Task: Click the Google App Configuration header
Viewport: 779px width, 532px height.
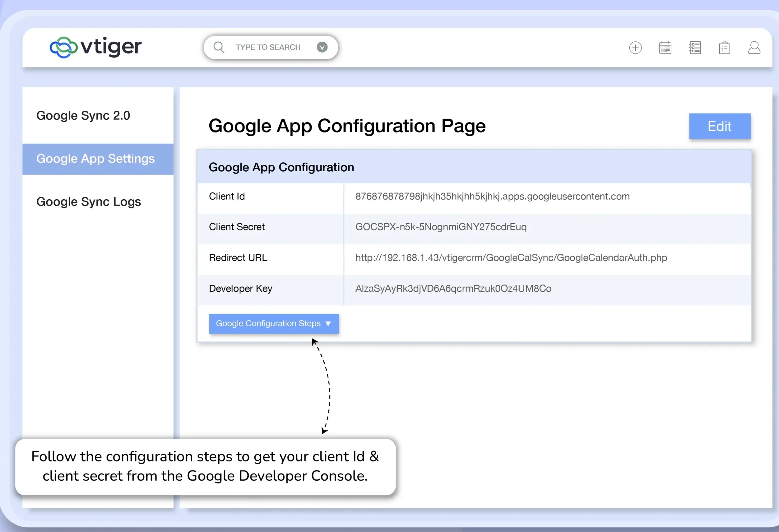Action: [281, 167]
